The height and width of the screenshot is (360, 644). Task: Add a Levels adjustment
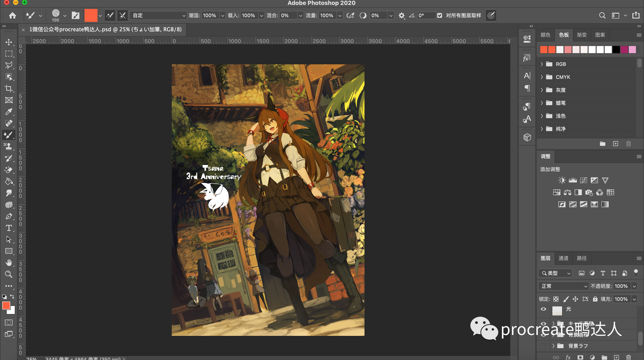tap(573, 180)
